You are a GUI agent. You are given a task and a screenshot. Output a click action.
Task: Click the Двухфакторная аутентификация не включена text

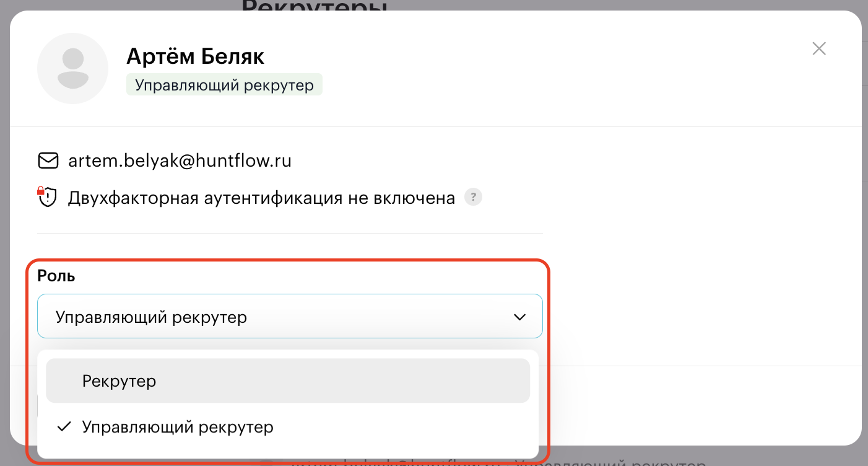pos(261,198)
